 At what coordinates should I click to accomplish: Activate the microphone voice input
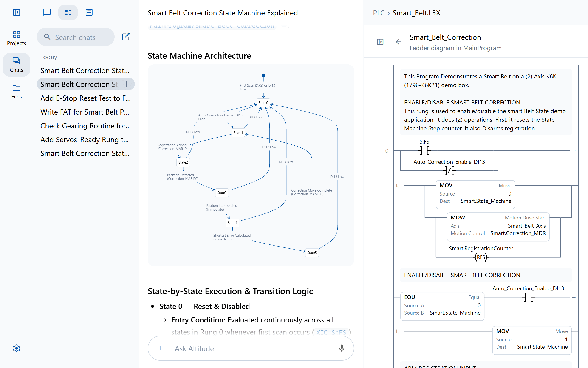(x=342, y=348)
